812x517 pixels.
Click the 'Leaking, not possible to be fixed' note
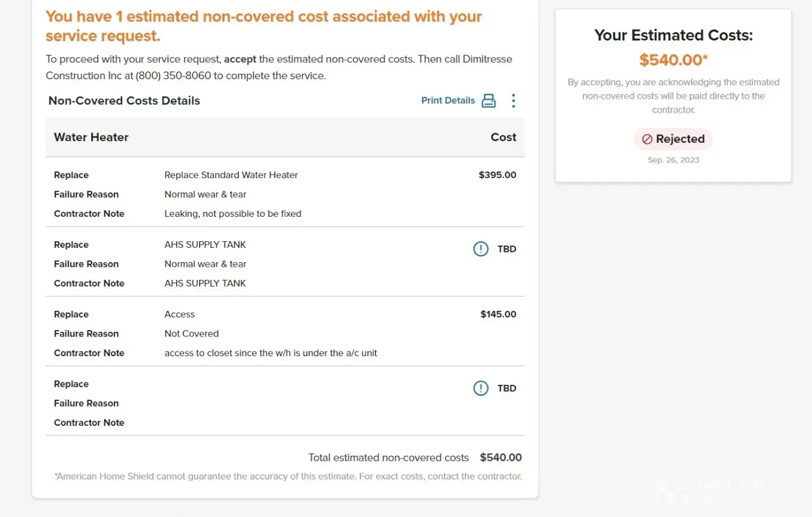[x=233, y=214]
